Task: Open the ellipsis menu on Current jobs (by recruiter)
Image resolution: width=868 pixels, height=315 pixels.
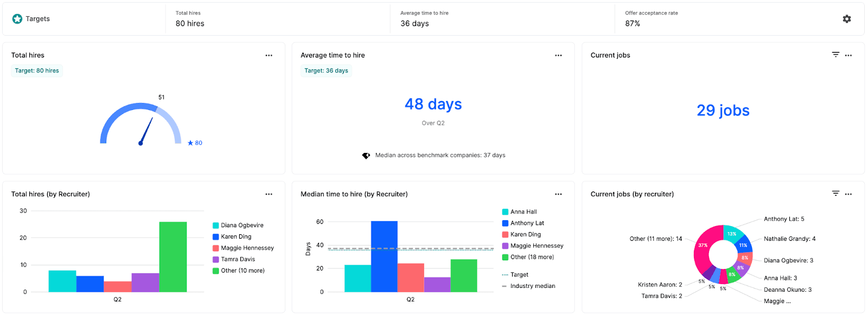Action: [848, 193]
